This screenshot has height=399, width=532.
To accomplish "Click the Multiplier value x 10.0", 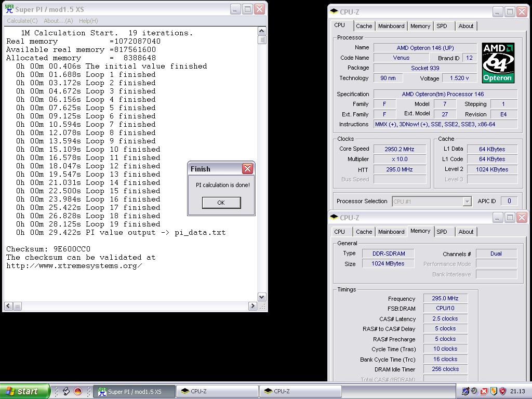I will 400,159.
